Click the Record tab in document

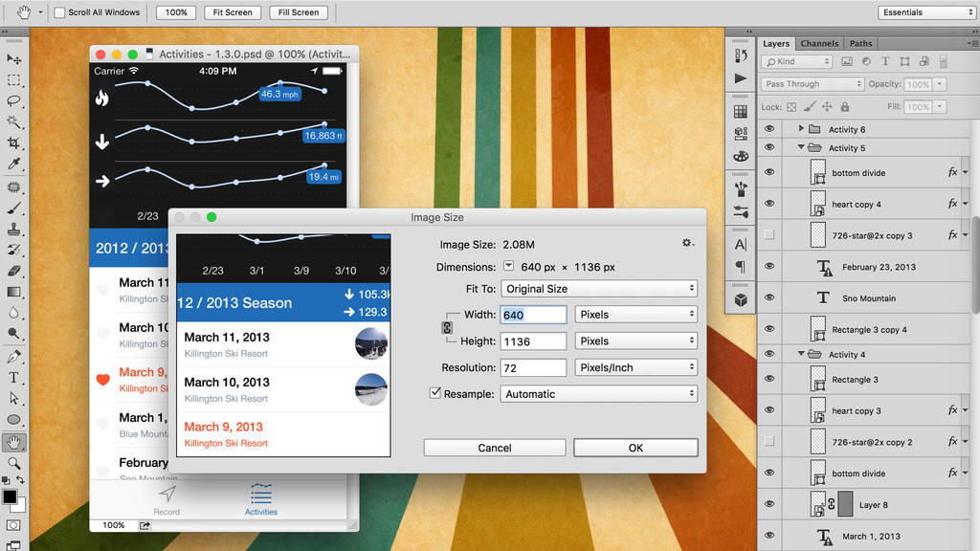[x=167, y=500]
